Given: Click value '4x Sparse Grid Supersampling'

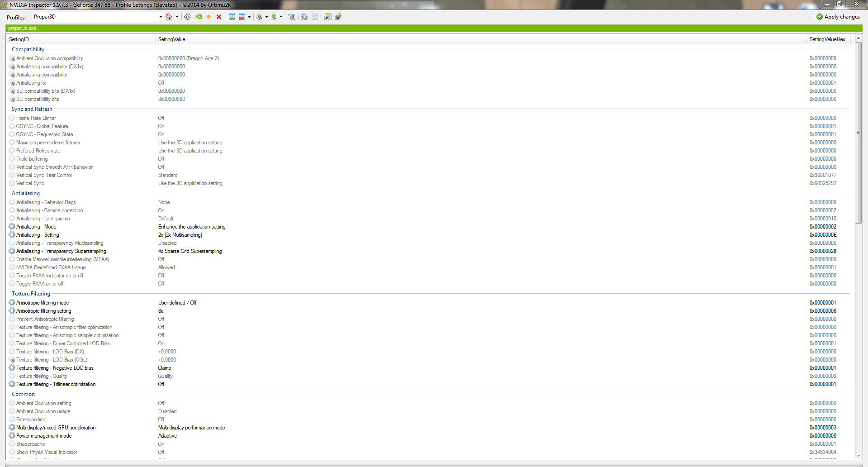Looking at the screenshot, I should click(x=190, y=251).
